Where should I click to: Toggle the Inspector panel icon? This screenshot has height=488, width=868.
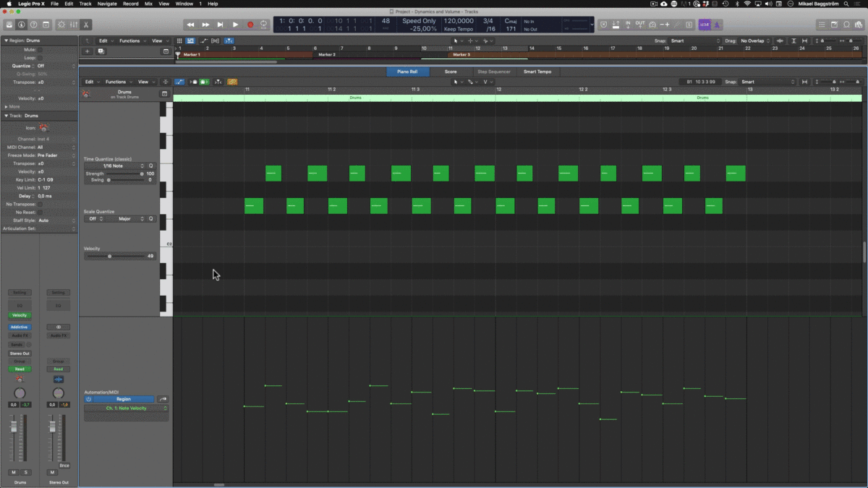point(22,25)
